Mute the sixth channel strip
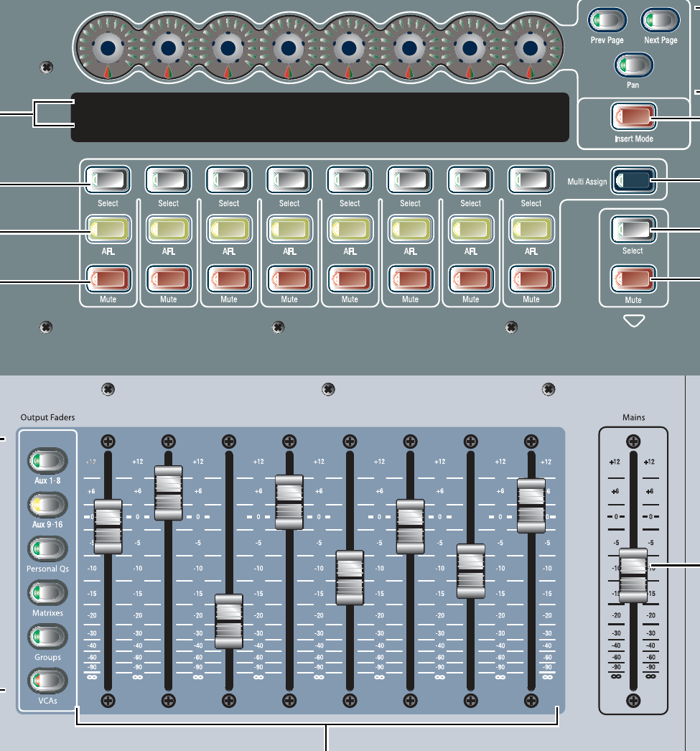 (411, 279)
